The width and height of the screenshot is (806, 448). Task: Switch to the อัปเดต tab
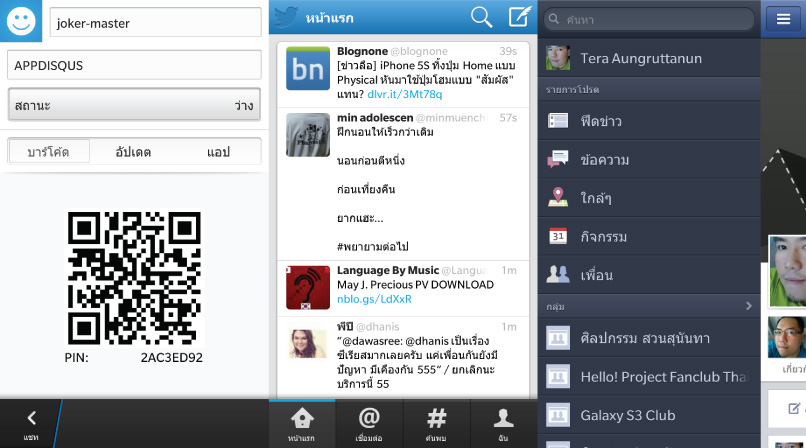pyautogui.click(x=133, y=152)
